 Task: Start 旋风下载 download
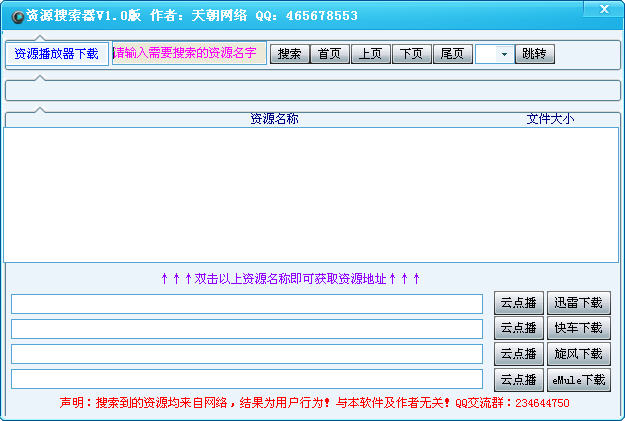tap(579, 354)
